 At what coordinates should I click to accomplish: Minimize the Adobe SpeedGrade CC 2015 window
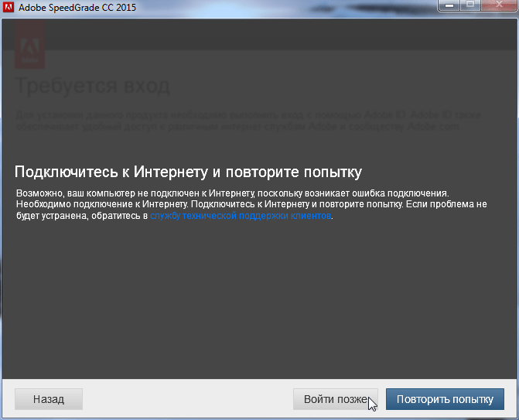click(449, 5)
